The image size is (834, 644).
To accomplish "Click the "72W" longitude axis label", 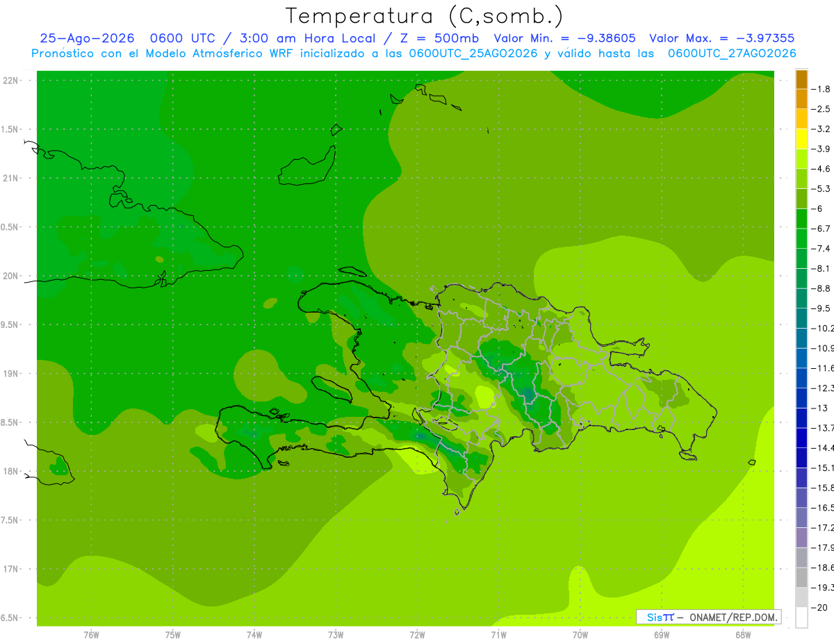I will point(417,634).
